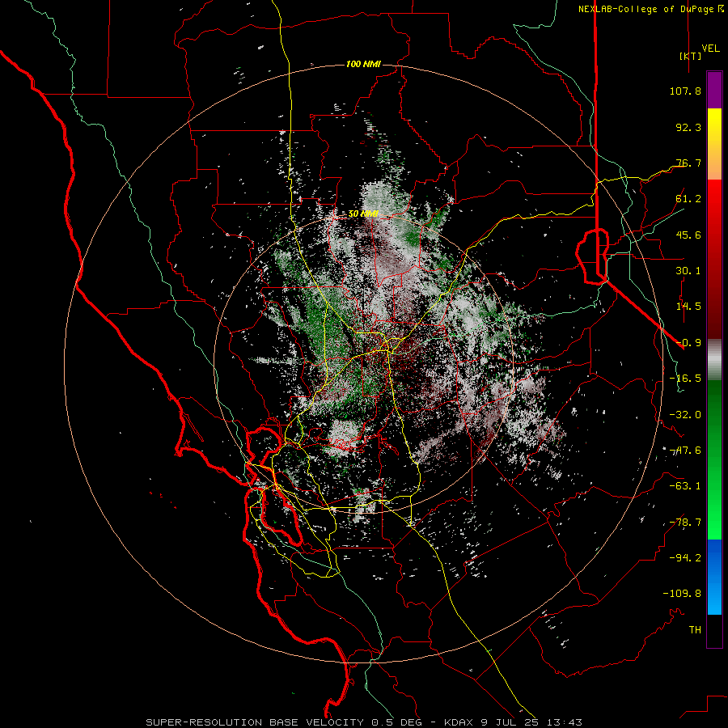Click the blue segment of the color bar
Screen dimensions: 728x728
point(714,577)
